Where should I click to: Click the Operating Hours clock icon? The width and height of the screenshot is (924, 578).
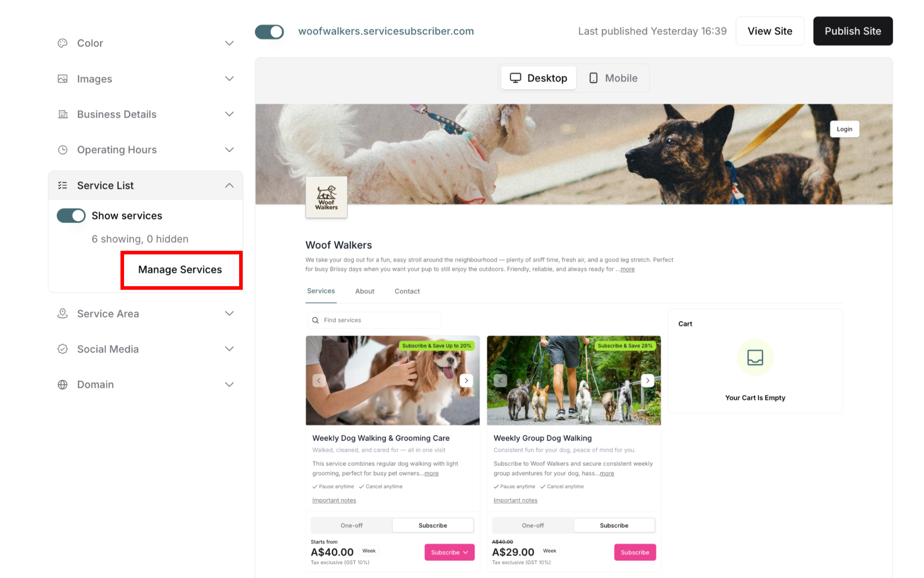(63, 150)
